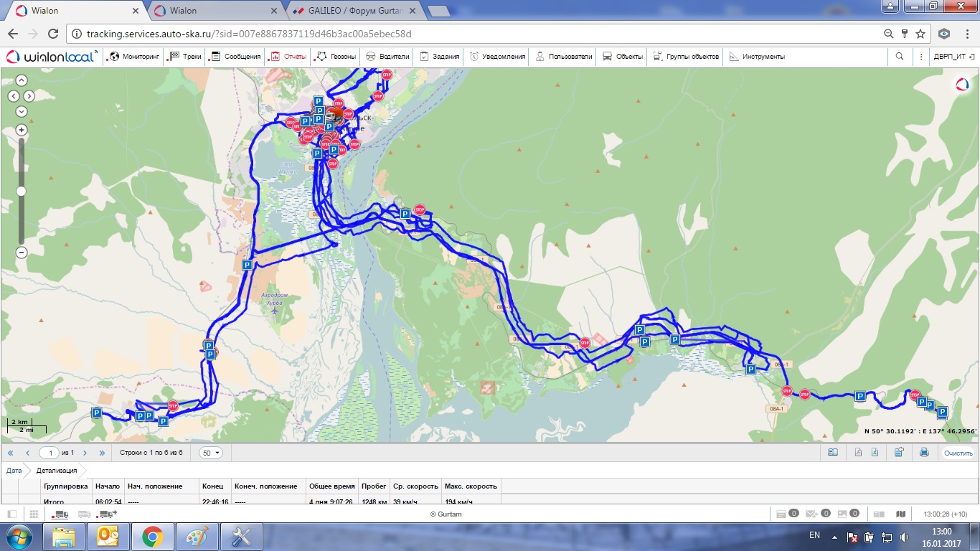The height and width of the screenshot is (551, 980).
Task: Click the Дата breadcrumb link
Action: point(14,471)
